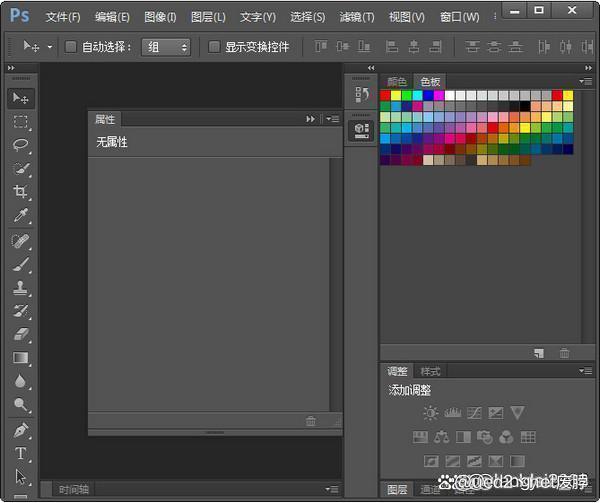Open the 调整 panel options menu
The image size is (600, 503).
point(585,371)
